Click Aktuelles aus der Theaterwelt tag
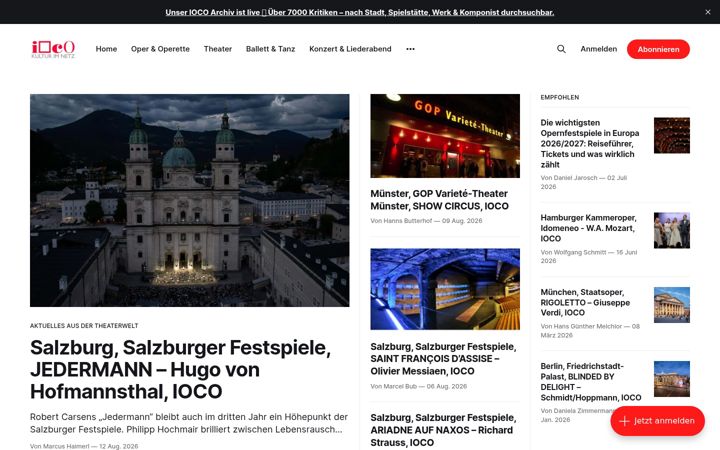Screen dimensions: 720x450 pyautogui.click(x=84, y=326)
